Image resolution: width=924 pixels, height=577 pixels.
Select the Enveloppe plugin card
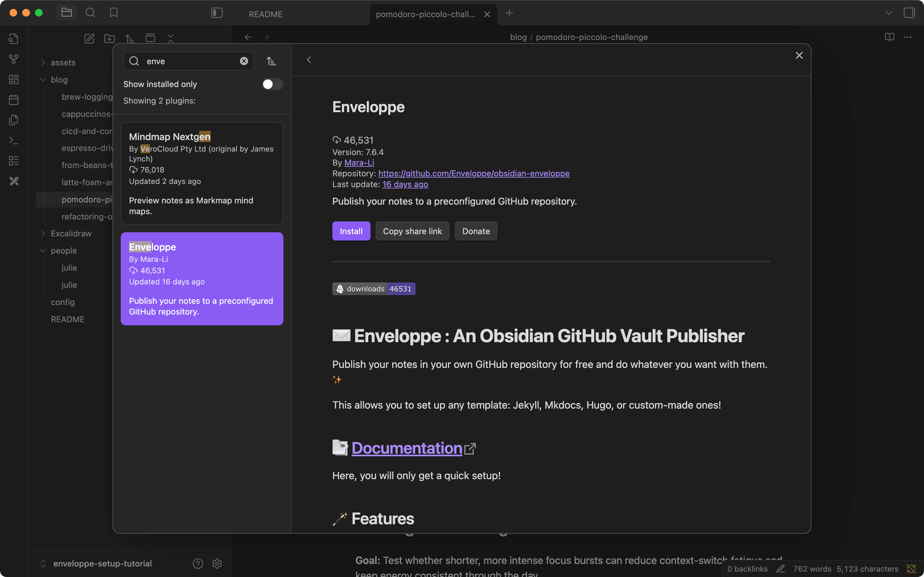click(202, 279)
